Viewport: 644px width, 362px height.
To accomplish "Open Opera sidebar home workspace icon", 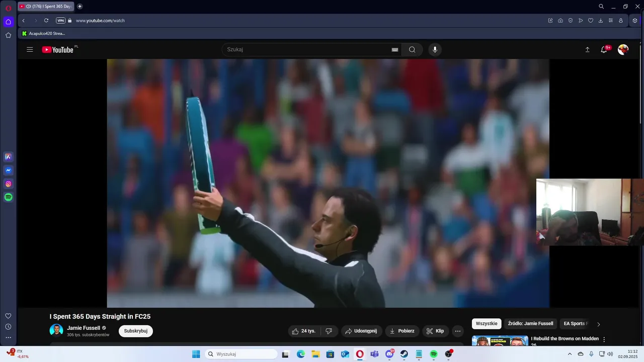I will (8, 22).
